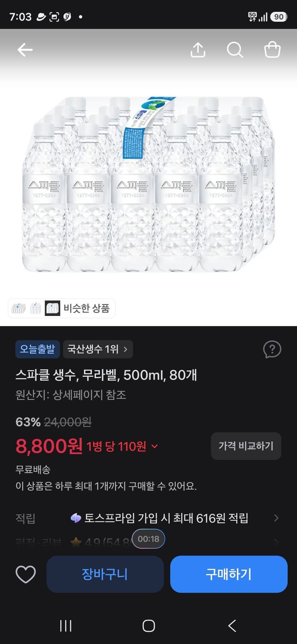Open Android recent apps navigation button
The image size is (297, 644).
tap(66, 626)
